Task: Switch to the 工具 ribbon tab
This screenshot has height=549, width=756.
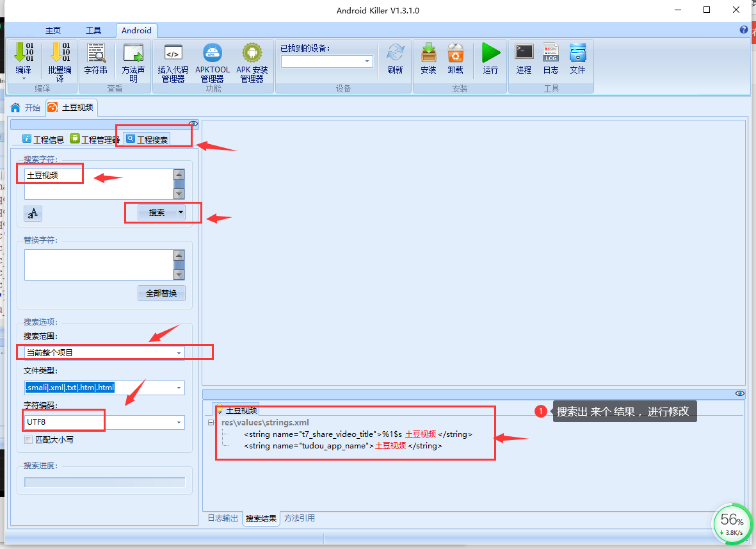Action: [x=93, y=30]
